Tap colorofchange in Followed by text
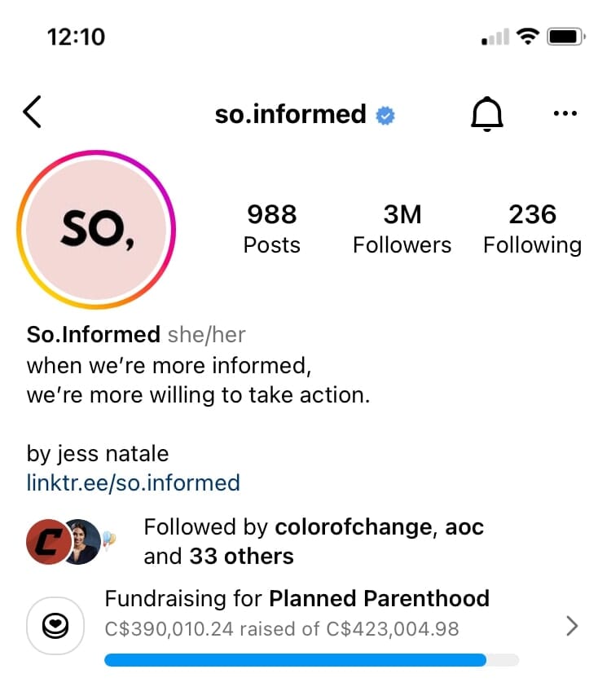This screenshot has width=611, height=700. click(x=353, y=527)
